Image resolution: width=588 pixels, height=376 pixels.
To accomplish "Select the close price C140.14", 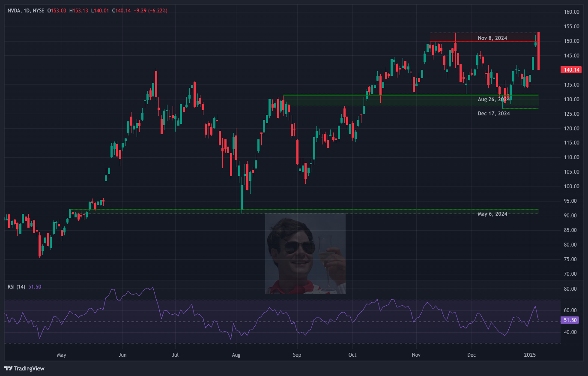I will tap(121, 11).
